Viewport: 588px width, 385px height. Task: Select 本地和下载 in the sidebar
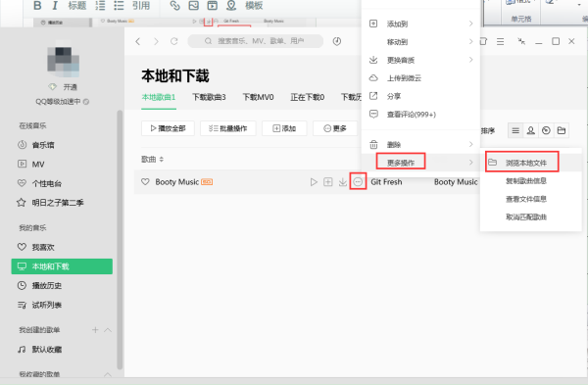pos(62,266)
